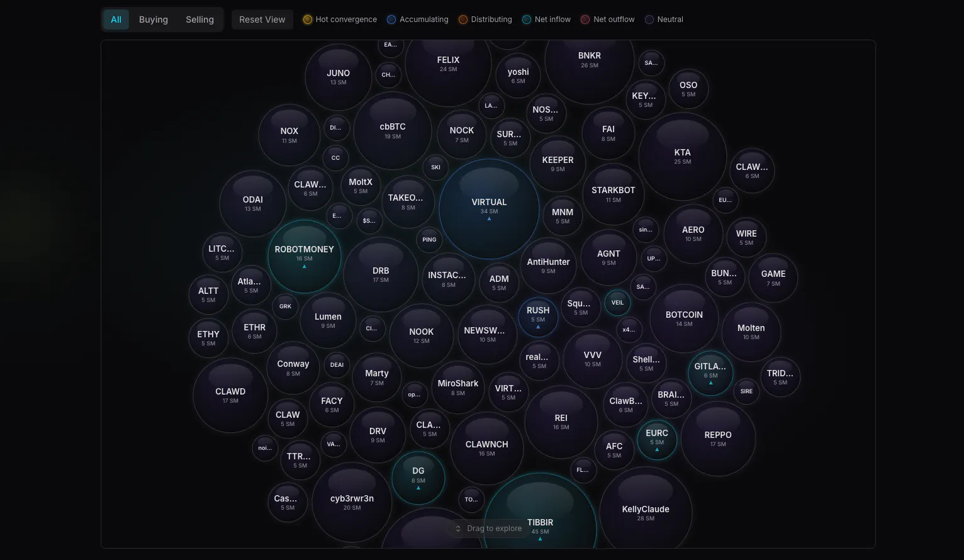Image resolution: width=964 pixels, height=560 pixels.
Task: Open the WIRE bubble
Action: click(746, 238)
